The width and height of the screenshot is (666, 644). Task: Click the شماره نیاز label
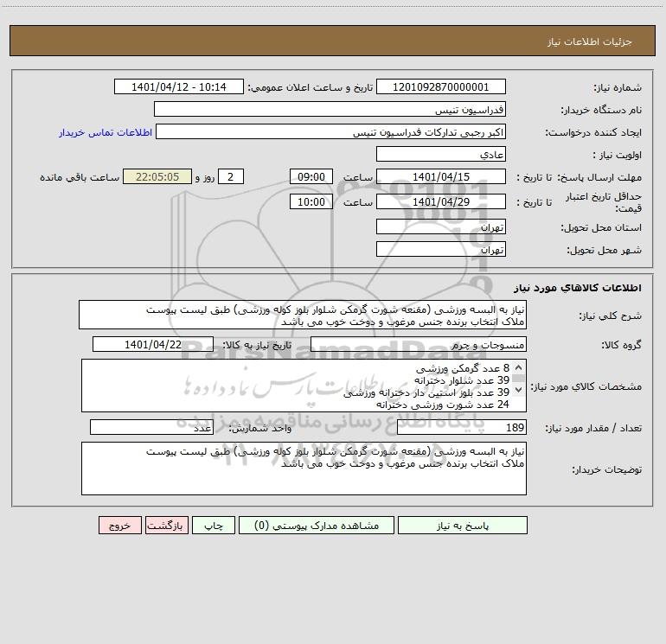618,87
